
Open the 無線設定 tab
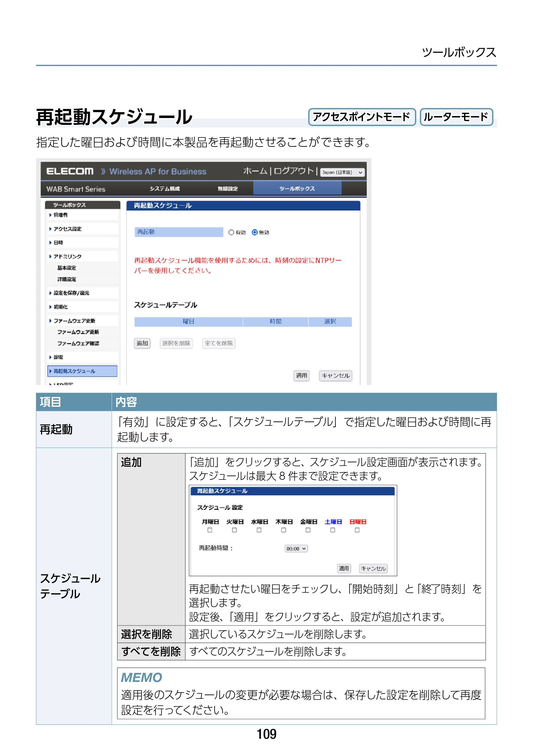tap(228, 189)
